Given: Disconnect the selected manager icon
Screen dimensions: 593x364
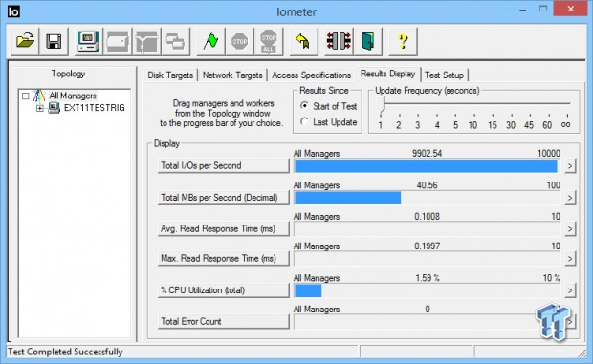Looking at the screenshot, I should tap(339, 41).
